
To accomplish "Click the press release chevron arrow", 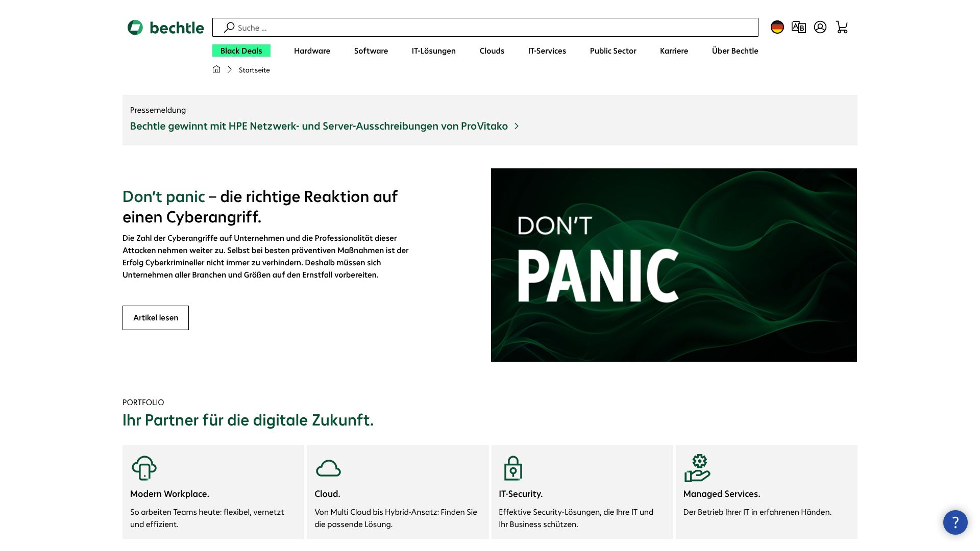I will click(x=517, y=126).
